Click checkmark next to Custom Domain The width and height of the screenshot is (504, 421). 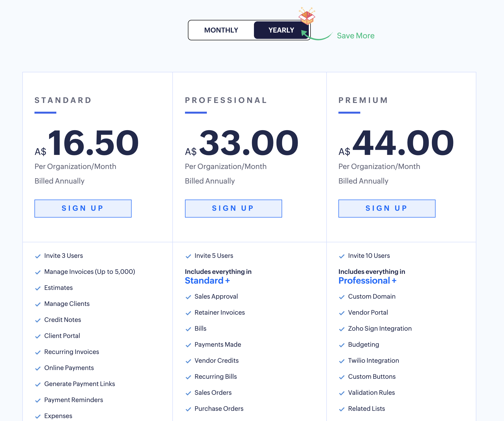(x=342, y=297)
